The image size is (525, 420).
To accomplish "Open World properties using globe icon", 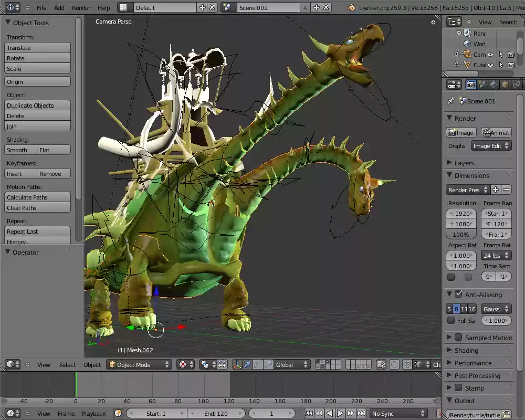I will pos(493,84).
